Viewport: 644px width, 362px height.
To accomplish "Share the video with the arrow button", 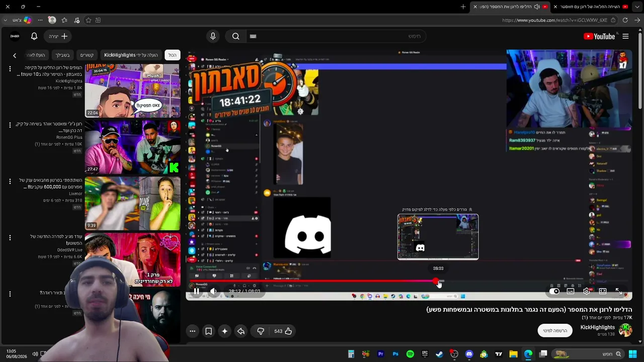I will pos(241,331).
